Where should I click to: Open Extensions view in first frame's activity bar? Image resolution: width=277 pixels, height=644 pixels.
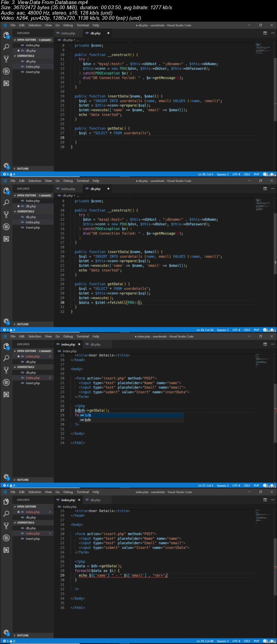[6, 83]
